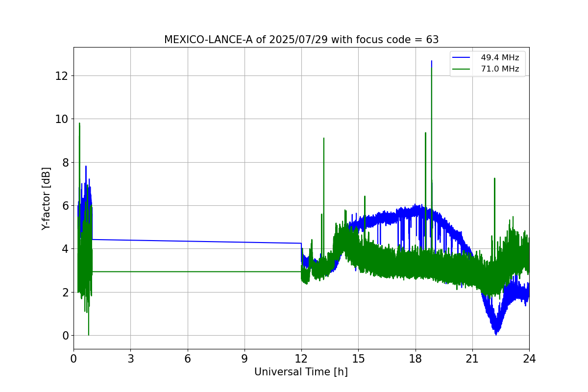Click x-axis tick label 3
The height and width of the screenshot is (392, 588).
pyautogui.click(x=130, y=359)
